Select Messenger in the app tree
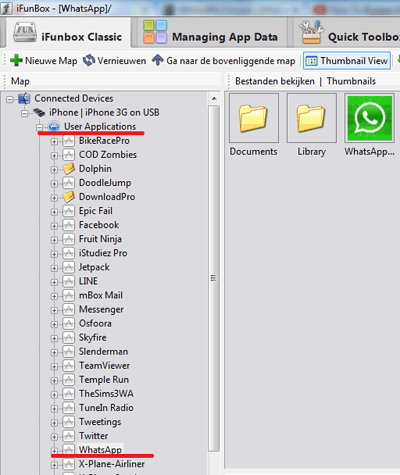 [x=101, y=309]
